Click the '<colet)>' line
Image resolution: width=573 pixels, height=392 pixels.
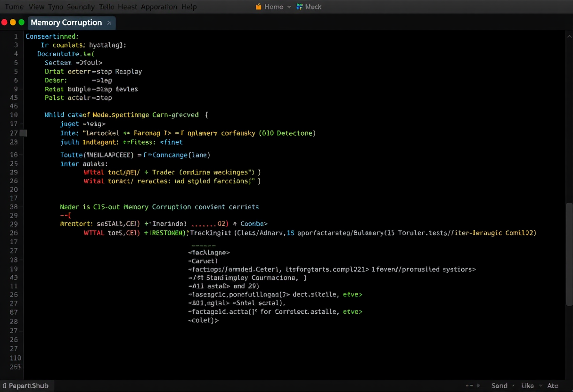204,320
